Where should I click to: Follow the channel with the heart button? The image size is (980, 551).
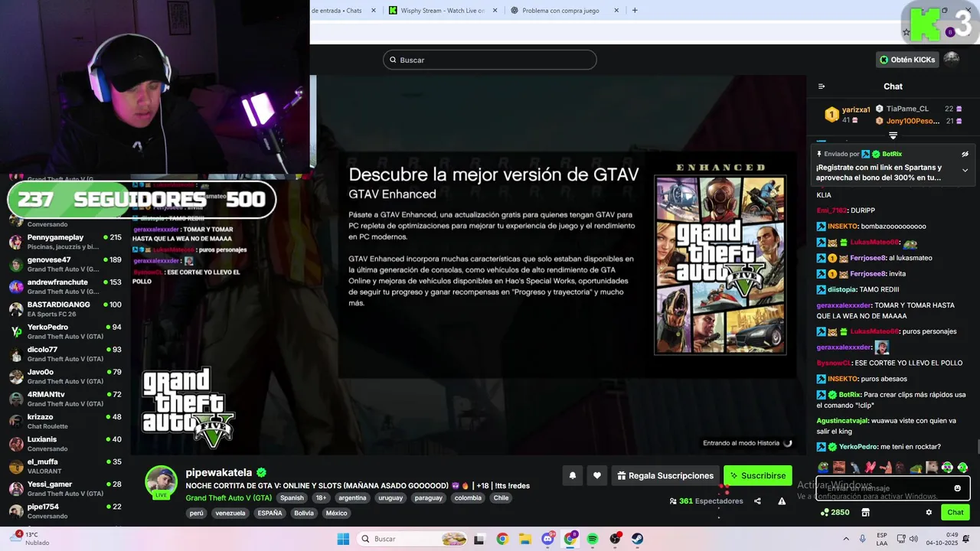pos(597,475)
